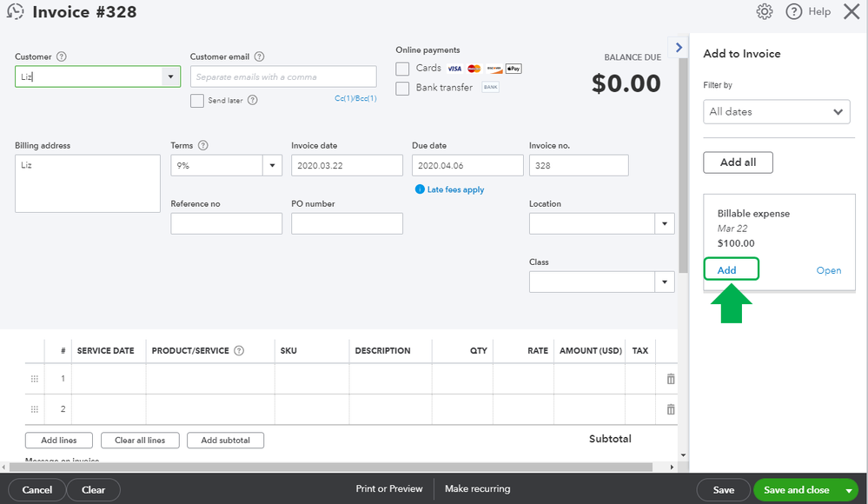Click the Due date field
This screenshot has height=504, width=868.
coord(467,166)
